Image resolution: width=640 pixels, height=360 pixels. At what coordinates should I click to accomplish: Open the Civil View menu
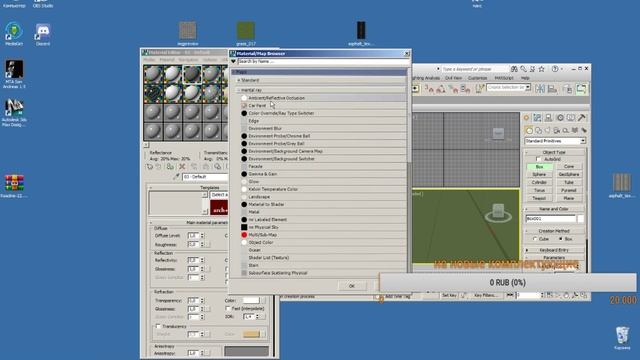coord(453,78)
